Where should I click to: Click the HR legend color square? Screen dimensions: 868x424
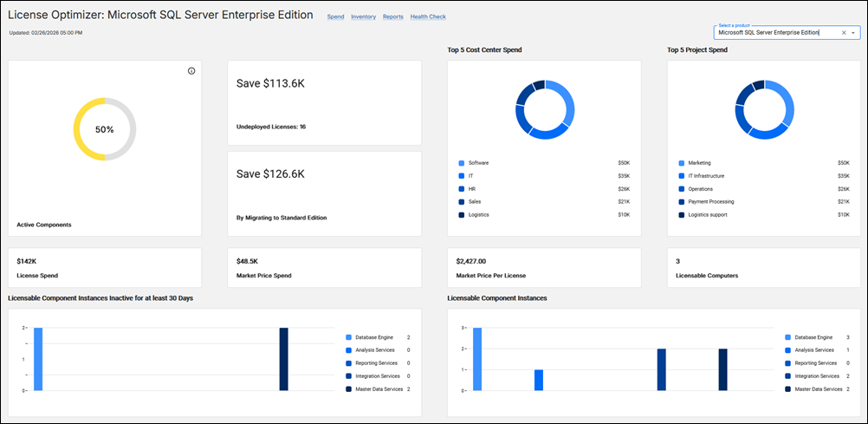click(x=462, y=188)
